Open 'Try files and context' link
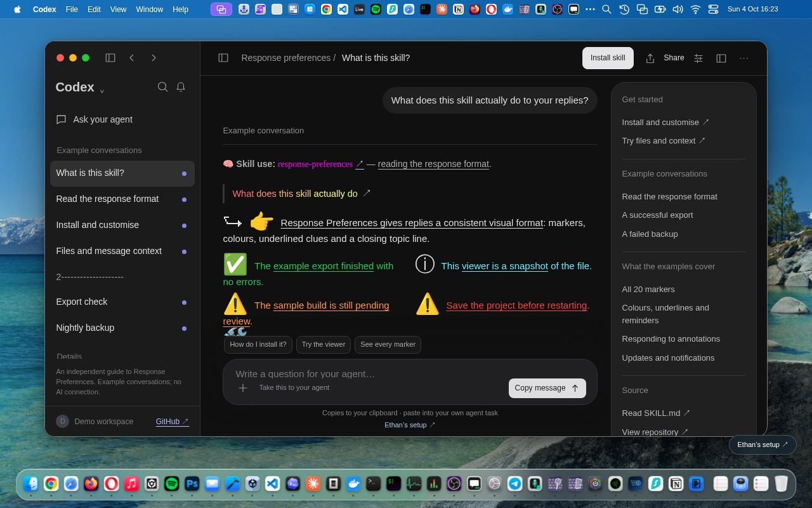 (664, 140)
